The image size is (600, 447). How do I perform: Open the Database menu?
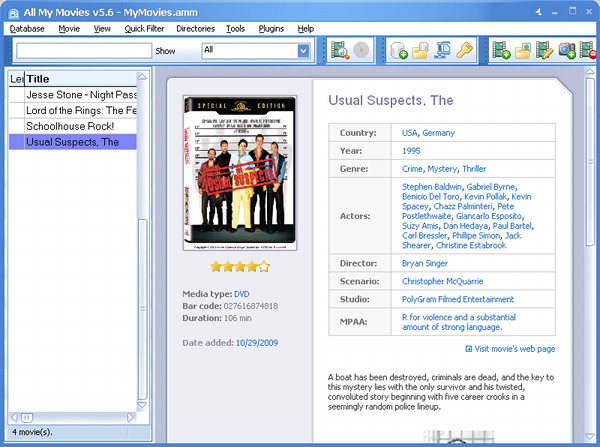[27, 29]
